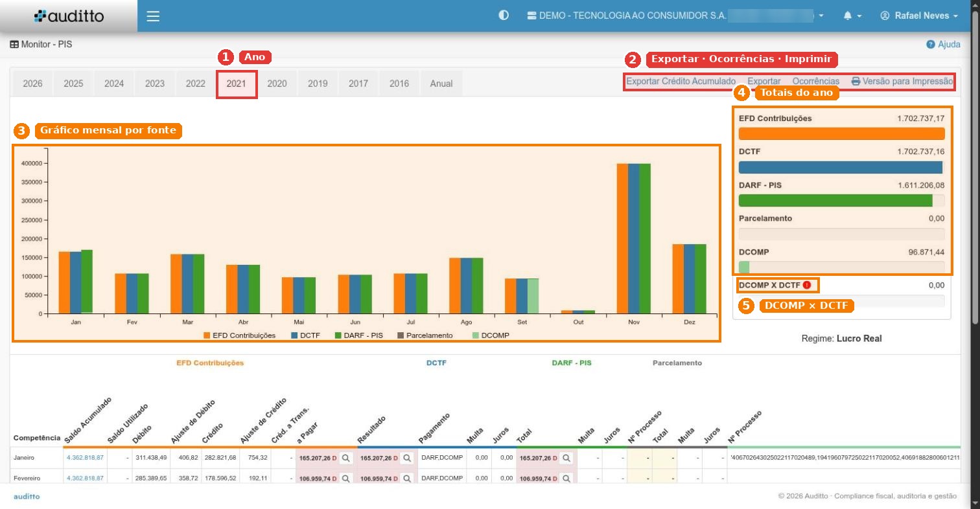Toggle the dark mode contrast icon

click(x=504, y=16)
